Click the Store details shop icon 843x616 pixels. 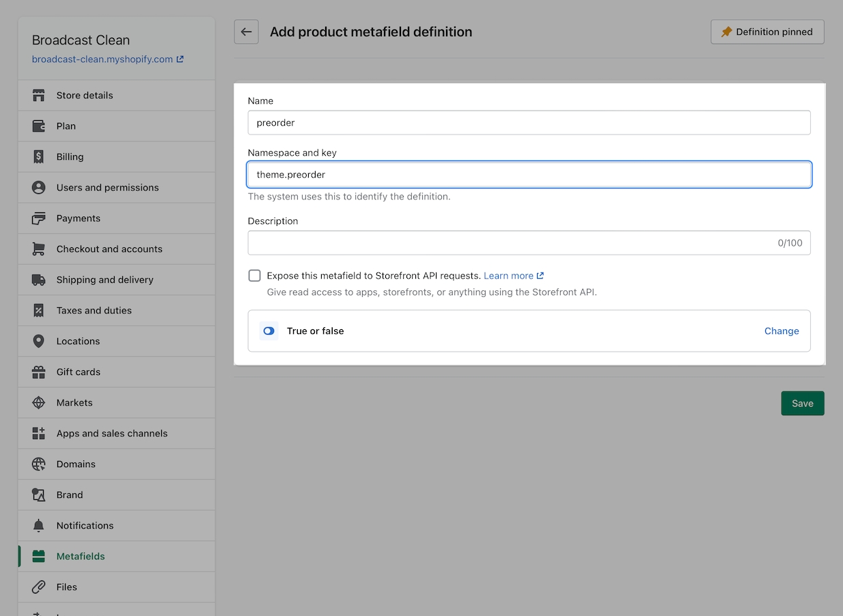pyautogui.click(x=39, y=96)
